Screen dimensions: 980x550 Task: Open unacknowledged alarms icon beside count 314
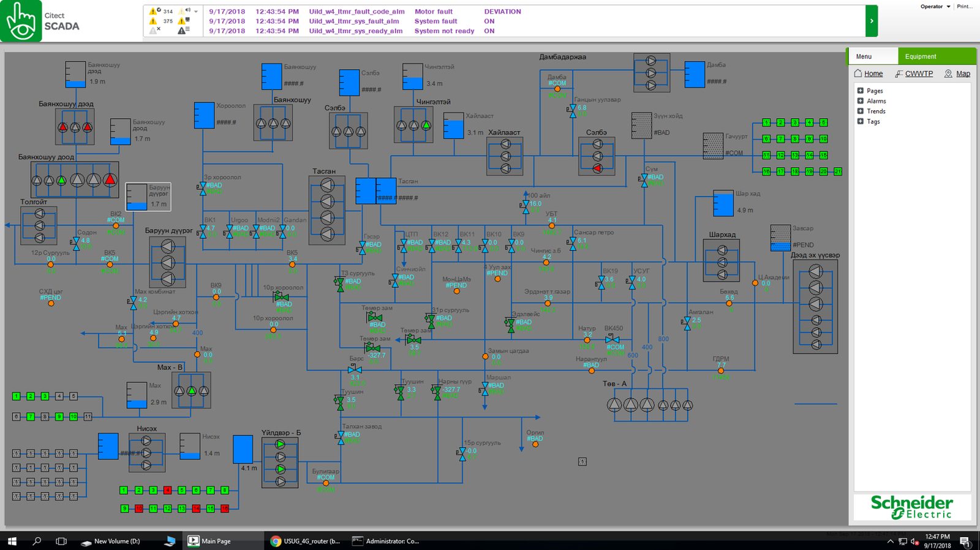[x=155, y=11]
